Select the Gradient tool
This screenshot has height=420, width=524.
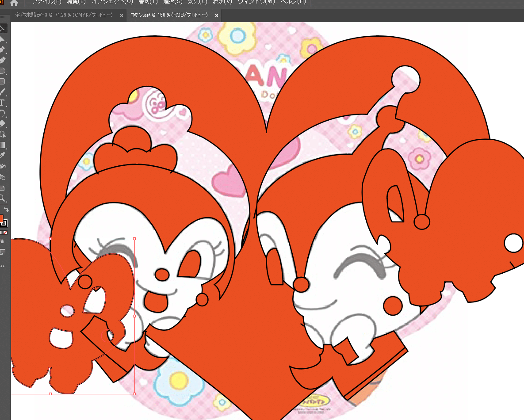click(2, 145)
